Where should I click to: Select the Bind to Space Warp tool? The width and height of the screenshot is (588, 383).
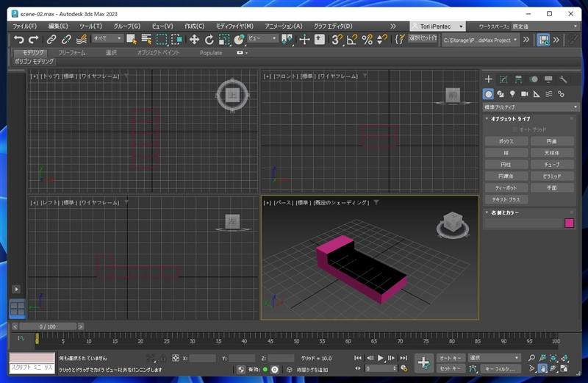pos(82,40)
